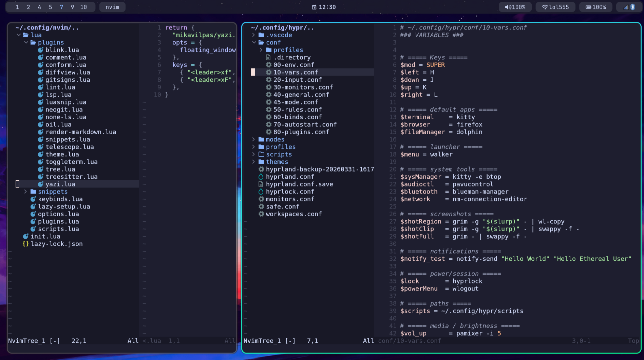
Task: Open options.lua file
Action: pyautogui.click(x=58, y=214)
